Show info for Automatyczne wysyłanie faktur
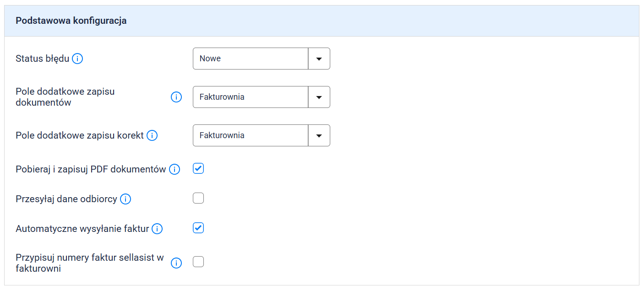Image resolution: width=644 pixels, height=290 pixels. click(157, 229)
